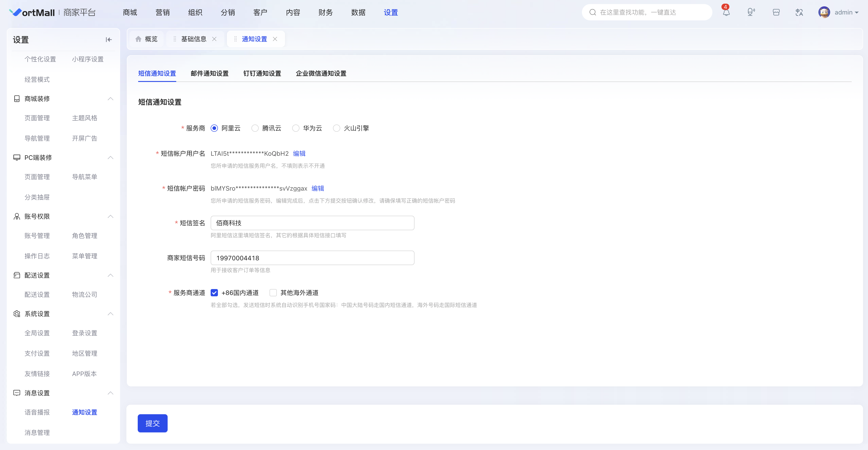868x450 pixels.
Task: Click the global function search box
Action: coord(647,12)
